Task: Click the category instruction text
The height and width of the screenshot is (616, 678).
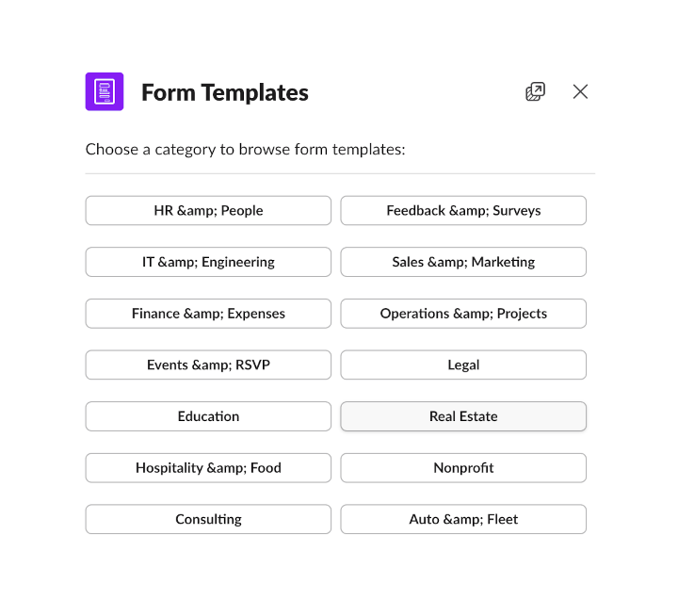Action: pyautogui.click(x=245, y=149)
